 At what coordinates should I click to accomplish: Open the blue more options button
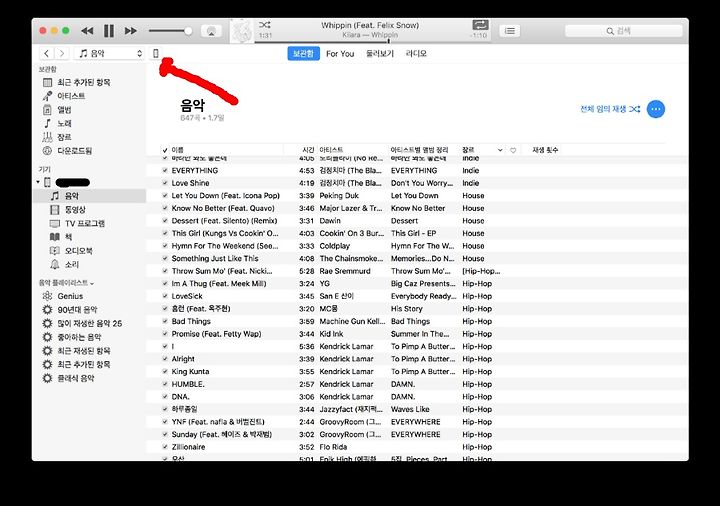pos(656,109)
